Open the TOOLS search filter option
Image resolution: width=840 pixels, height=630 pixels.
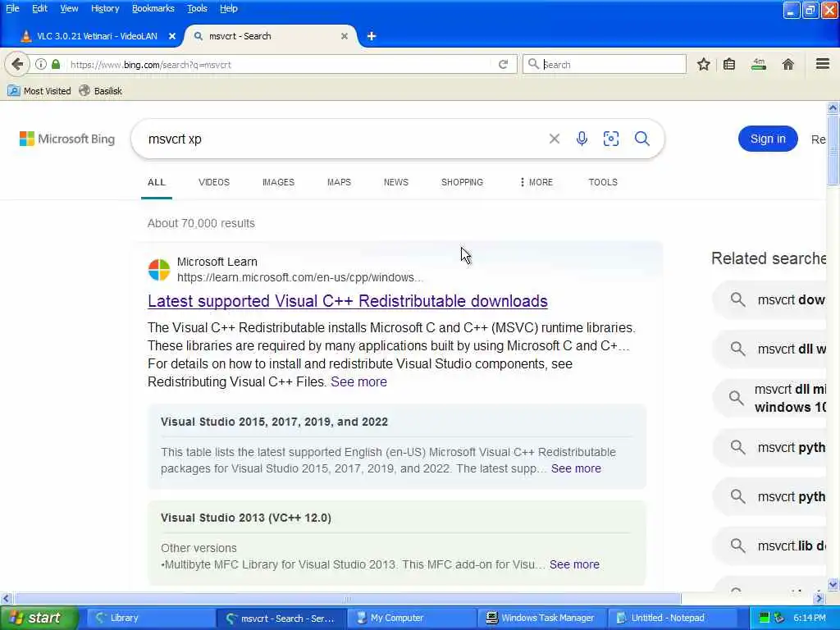click(603, 182)
